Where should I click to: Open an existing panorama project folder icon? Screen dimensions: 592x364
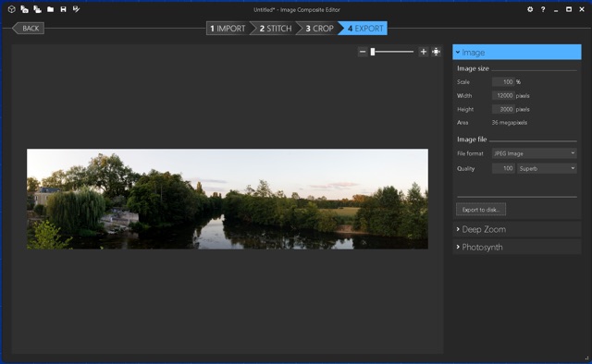click(50, 9)
